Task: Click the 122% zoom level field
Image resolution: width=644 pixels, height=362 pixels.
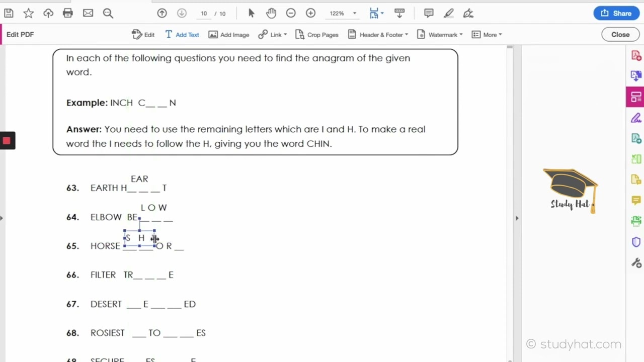Action: click(x=337, y=14)
